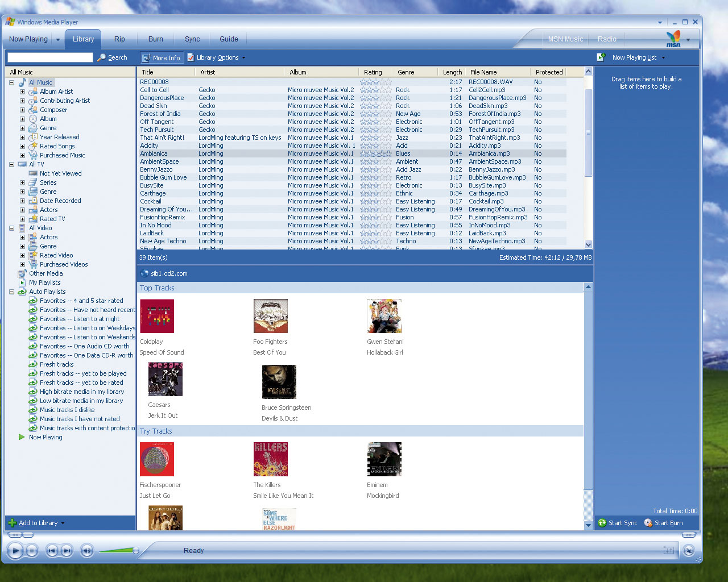Switch to skin mode via bottom-right icon

coord(688,550)
